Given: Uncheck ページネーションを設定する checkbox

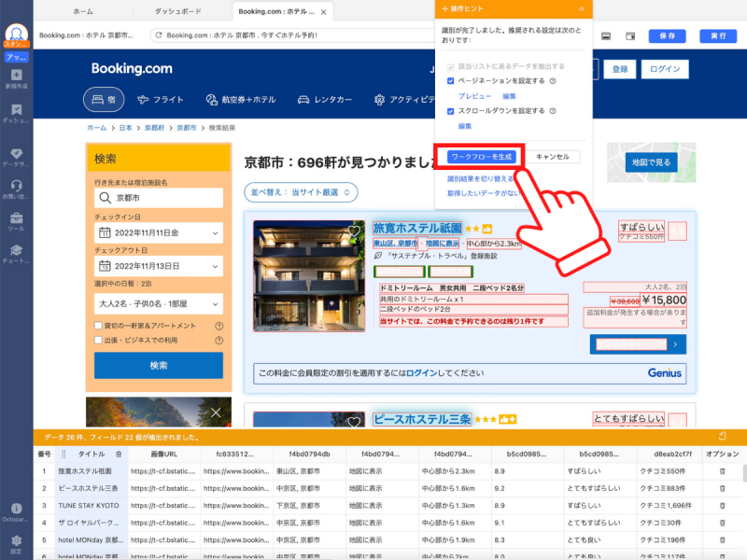Looking at the screenshot, I should [x=450, y=81].
